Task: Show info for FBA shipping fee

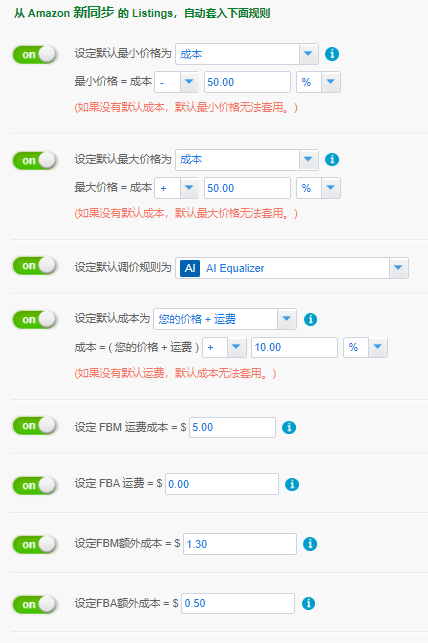Action: [292, 484]
